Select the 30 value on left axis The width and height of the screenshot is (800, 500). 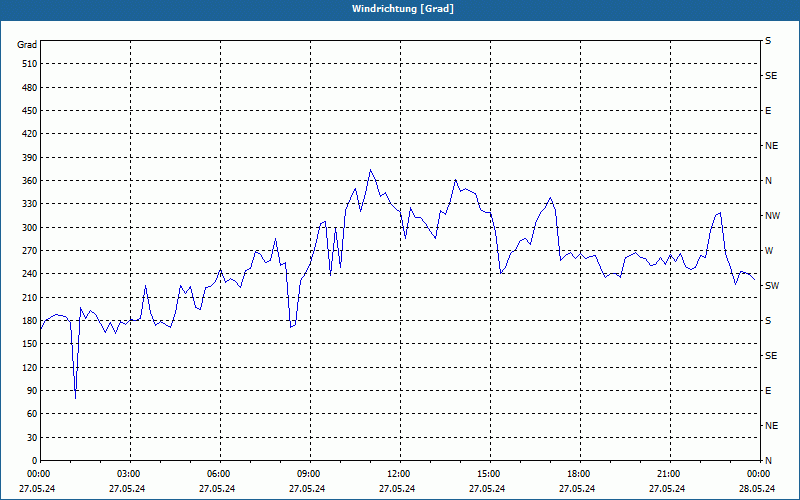click(32, 438)
